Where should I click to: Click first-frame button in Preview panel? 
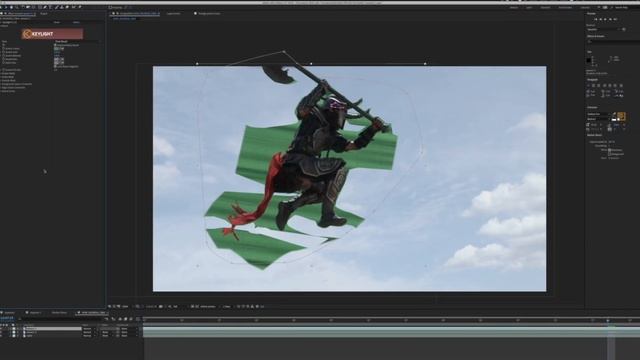point(596,19)
